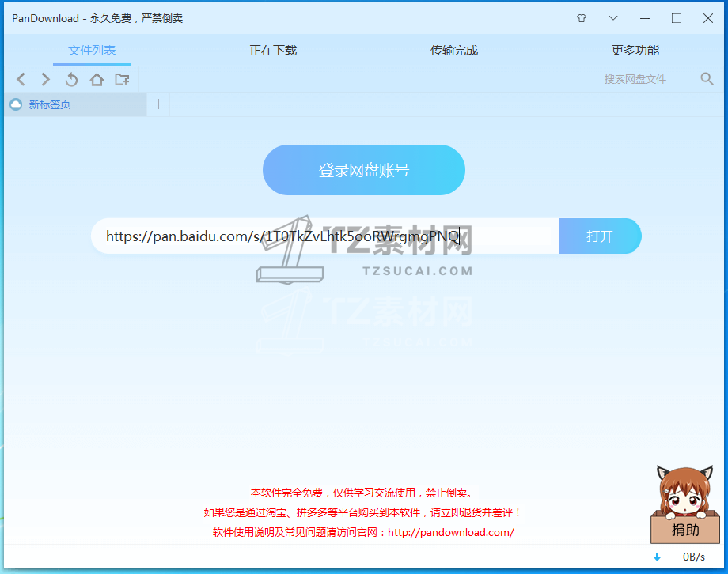Click the PanDownload window title text
The height and width of the screenshot is (574, 728).
pyautogui.click(x=97, y=18)
